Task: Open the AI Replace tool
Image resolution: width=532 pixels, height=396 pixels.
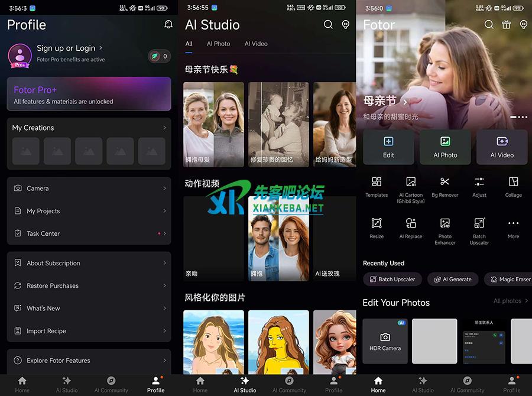Action: coord(411,223)
